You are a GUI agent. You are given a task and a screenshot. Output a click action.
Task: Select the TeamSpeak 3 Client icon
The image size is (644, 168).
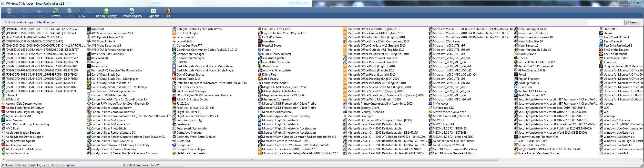point(601,38)
